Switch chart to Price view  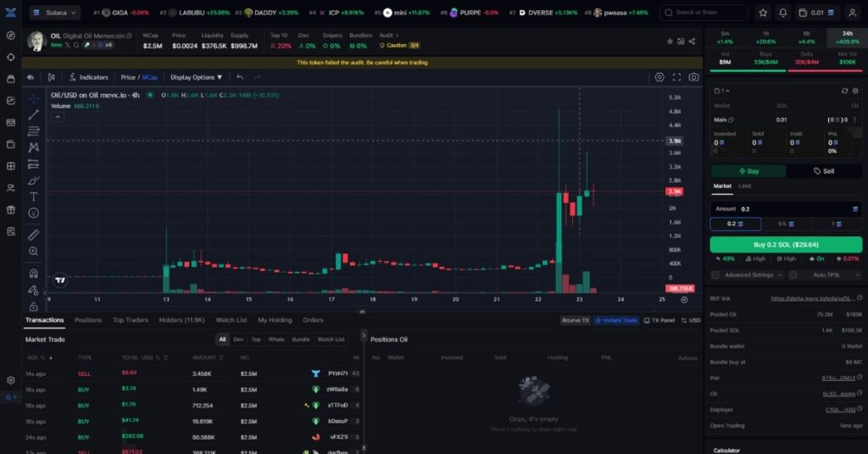(x=128, y=77)
